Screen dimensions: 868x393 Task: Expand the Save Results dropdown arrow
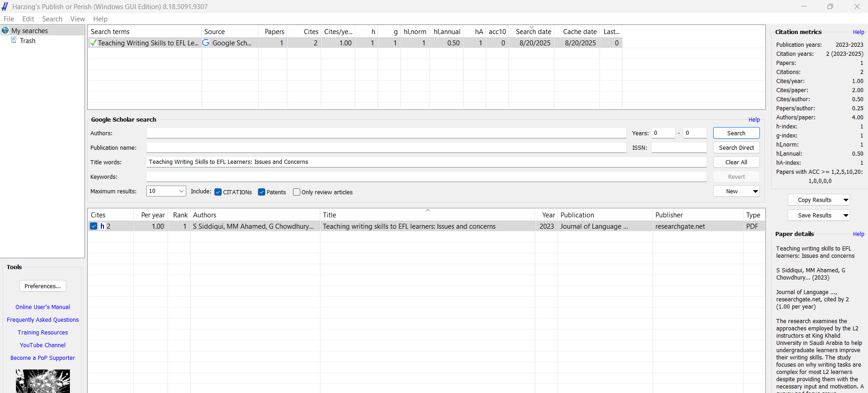tap(845, 216)
